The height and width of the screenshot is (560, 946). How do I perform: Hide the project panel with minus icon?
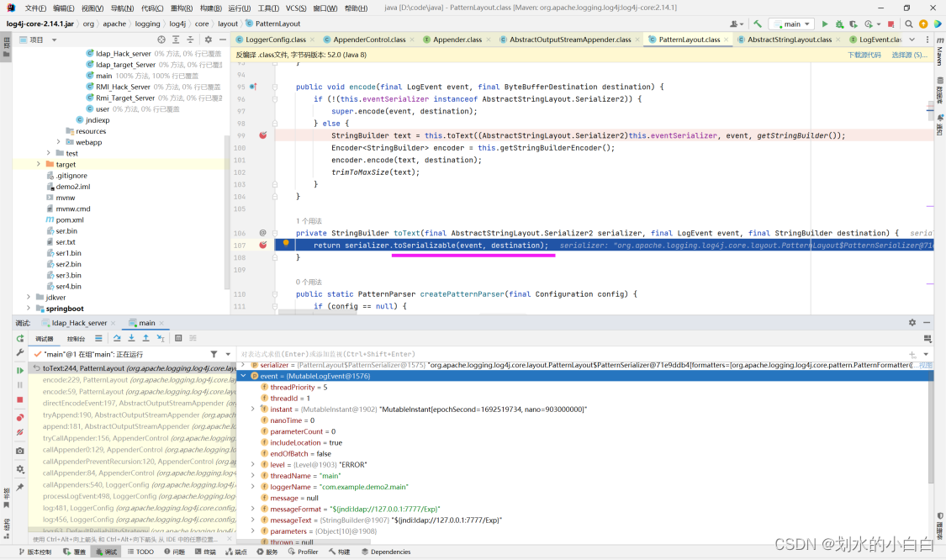(x=223, y=40)
